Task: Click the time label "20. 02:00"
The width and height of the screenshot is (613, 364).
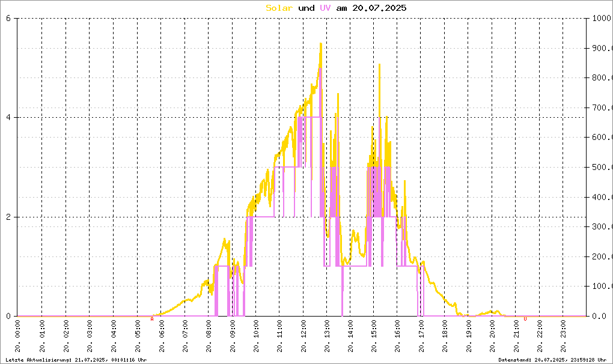Action: tap(66, 336)
